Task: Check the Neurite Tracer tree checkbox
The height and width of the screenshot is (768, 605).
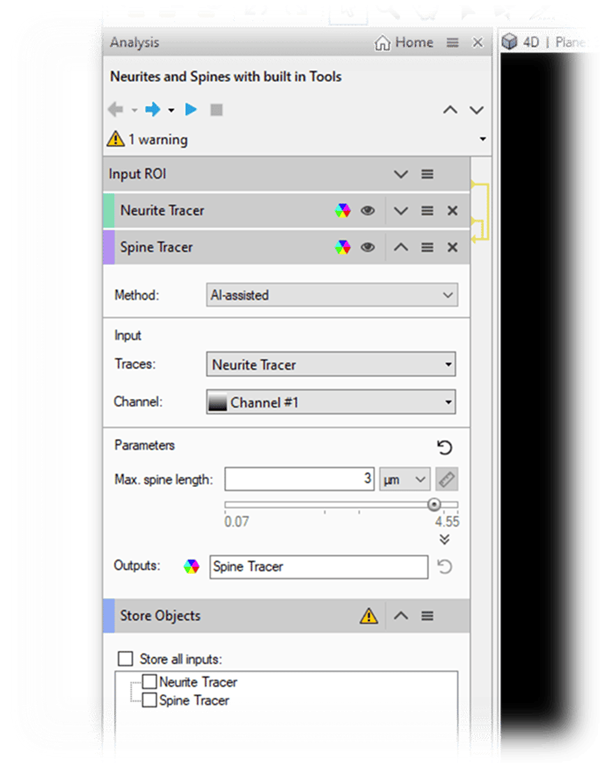Action: pyautogui.click(x=149, y=681)
